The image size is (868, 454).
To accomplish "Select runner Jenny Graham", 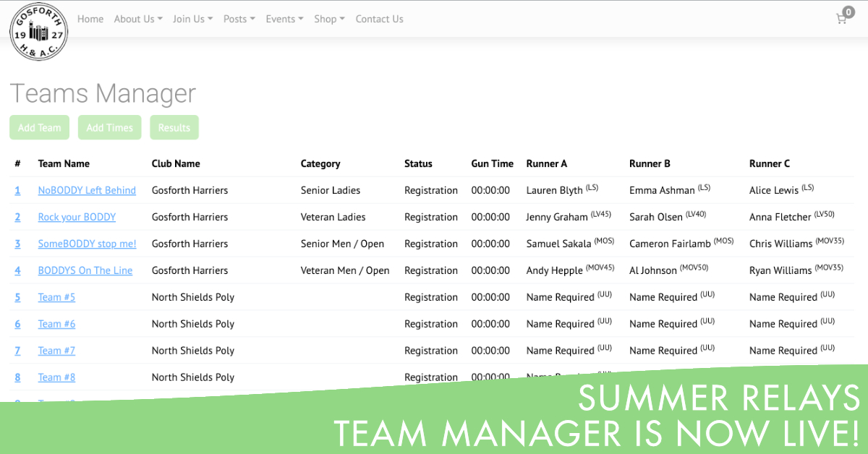I will [x=557, y=217].
